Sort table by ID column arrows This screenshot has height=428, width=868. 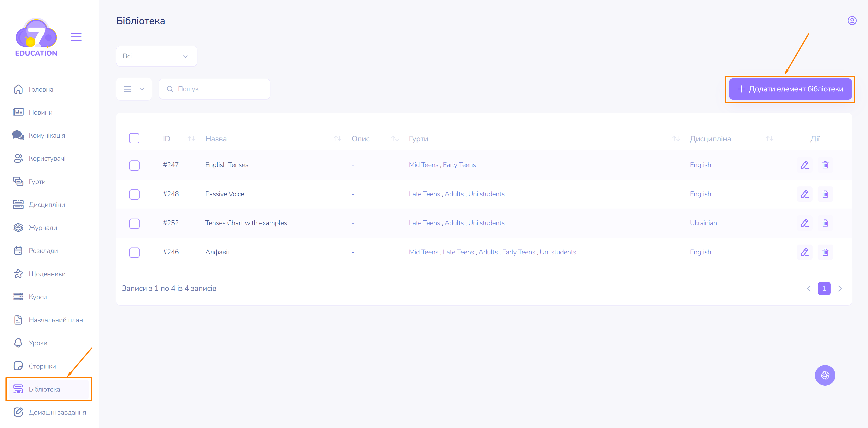tap(191, 139)
